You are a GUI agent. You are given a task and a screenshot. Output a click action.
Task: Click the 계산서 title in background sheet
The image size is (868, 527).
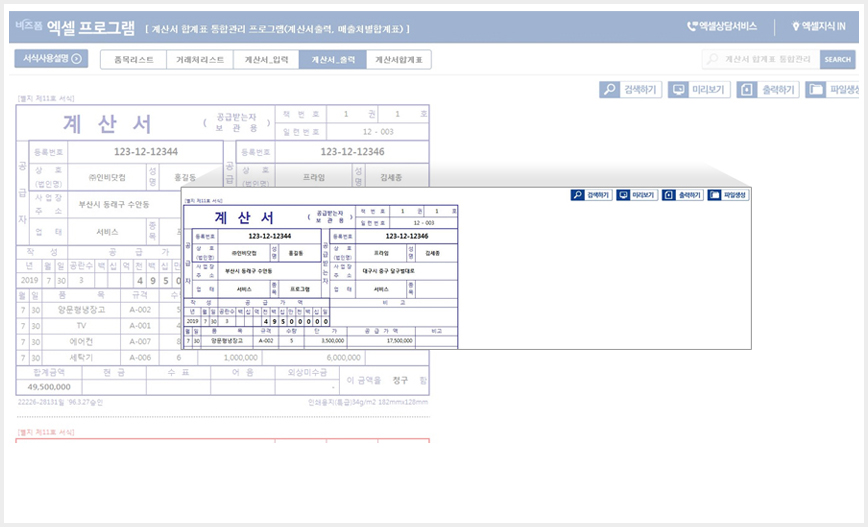point(107,124)
